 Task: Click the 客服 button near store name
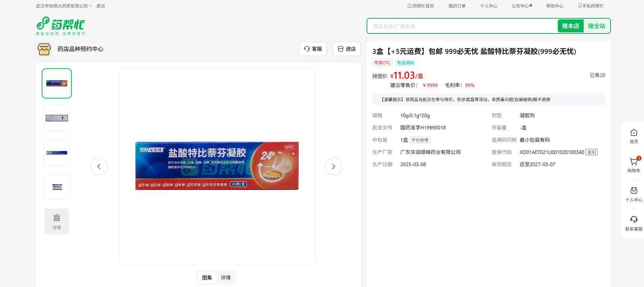pos(313,49)
